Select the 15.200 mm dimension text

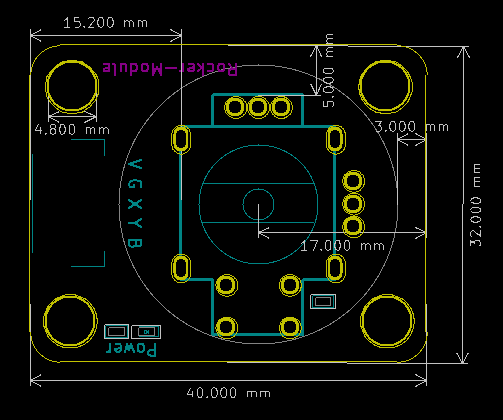[x=105, y=23]
